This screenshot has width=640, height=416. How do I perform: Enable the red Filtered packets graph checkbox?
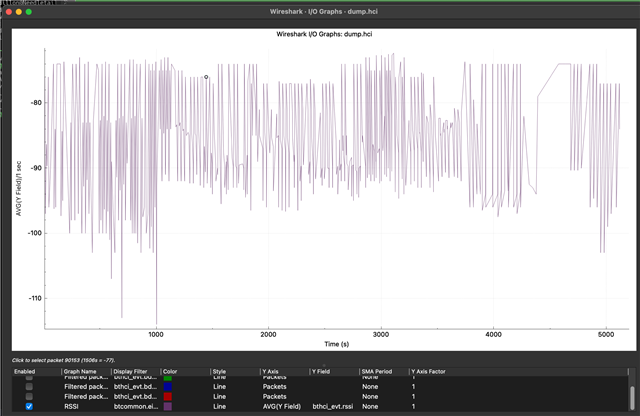[x=29, y=396]
